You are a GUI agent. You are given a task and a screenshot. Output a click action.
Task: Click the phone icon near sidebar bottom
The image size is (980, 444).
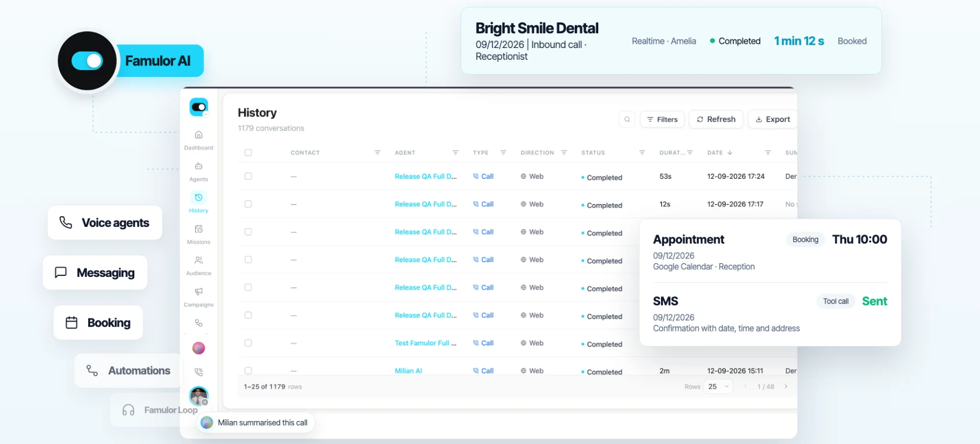coord(199,372)
